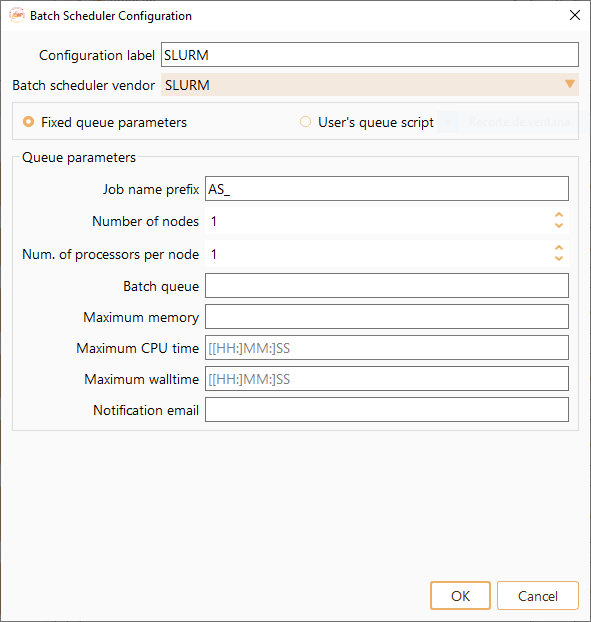This screenshot has height=622, width=591.
Task: Click the Maximum CPU time label
Action: pos(138,348)
